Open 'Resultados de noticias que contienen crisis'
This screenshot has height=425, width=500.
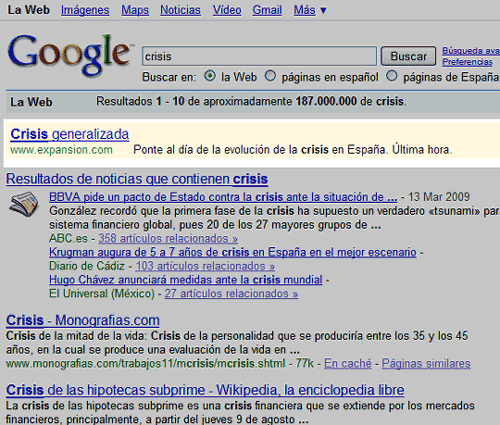137,179
